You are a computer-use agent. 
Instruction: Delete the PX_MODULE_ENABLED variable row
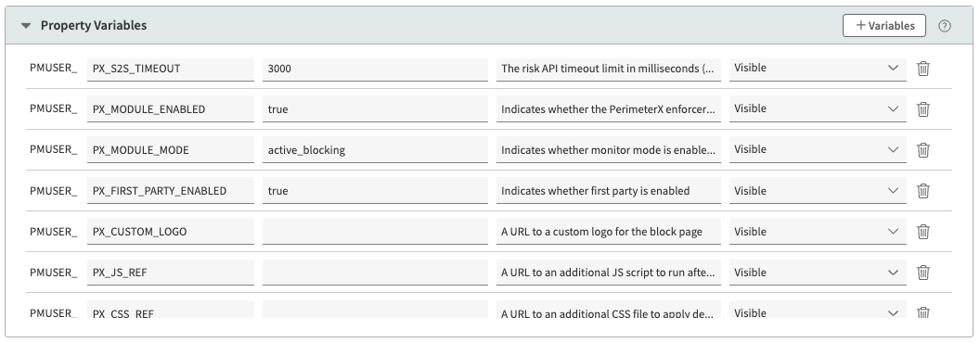click(923, 109)
